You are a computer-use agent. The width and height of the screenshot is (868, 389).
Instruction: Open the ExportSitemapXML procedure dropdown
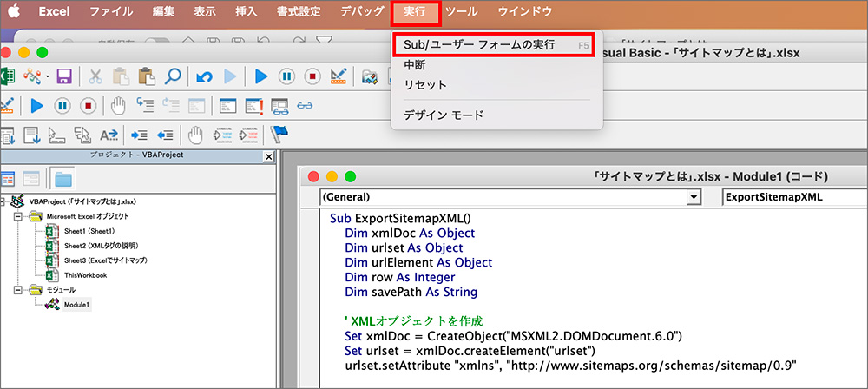(795, 197)
